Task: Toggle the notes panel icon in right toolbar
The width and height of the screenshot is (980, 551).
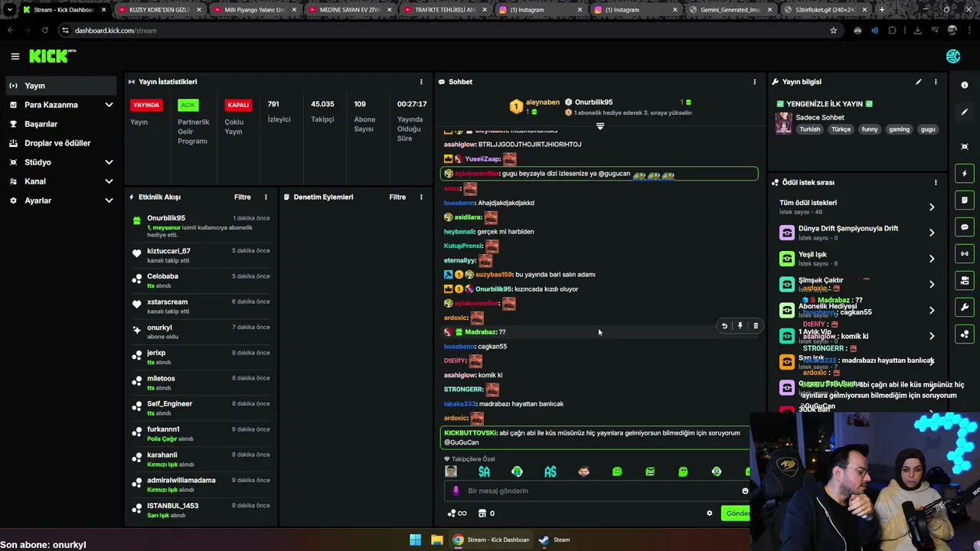Action: coord(965,201)
